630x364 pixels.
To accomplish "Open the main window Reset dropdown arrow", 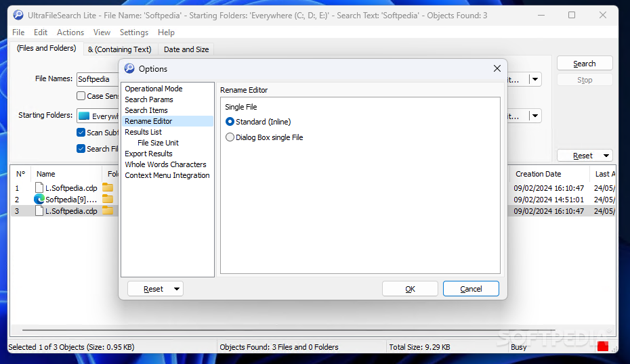I will click(606, 156).
